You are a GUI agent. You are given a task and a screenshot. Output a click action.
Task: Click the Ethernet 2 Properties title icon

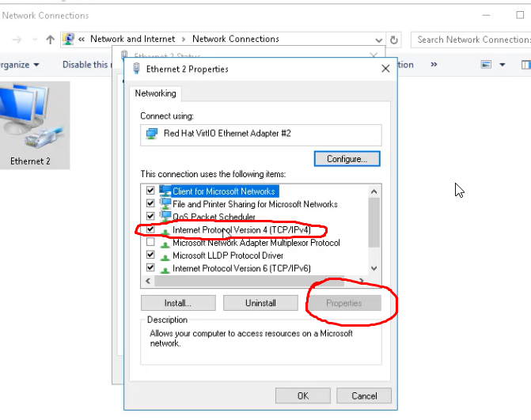pyautogui.click(x=136, y=68)
